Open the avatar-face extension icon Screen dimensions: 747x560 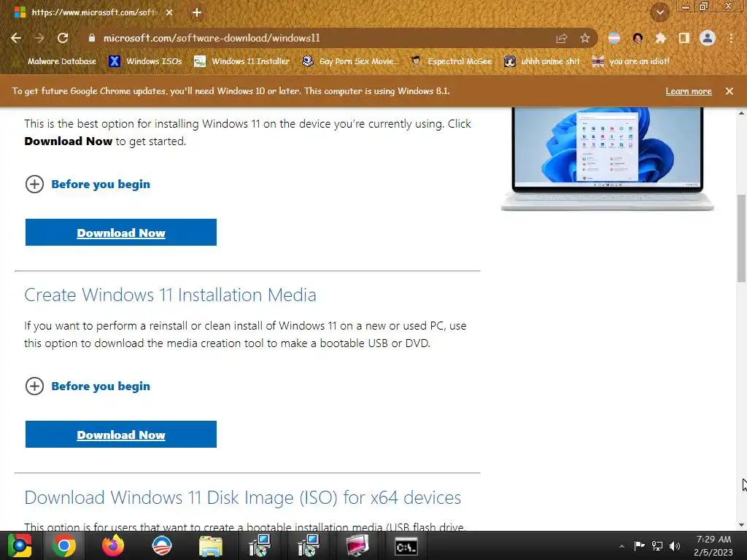click(x=638, y=38)
